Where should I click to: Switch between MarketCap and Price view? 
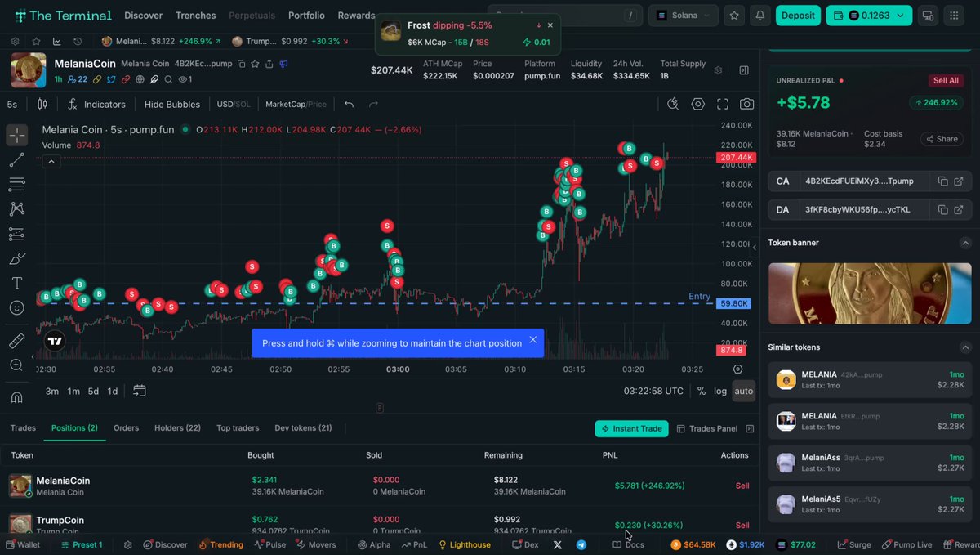(x=296, y=105)
